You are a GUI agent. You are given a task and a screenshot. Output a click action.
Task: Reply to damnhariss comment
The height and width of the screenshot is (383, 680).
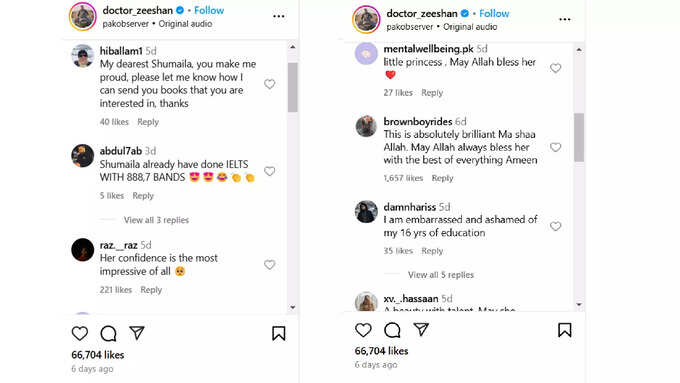click(432, 251)
